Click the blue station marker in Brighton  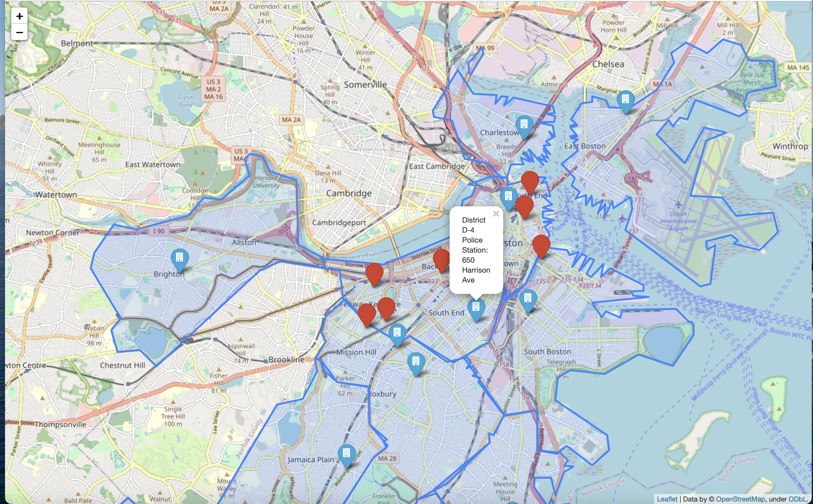[x=180, y=259]
